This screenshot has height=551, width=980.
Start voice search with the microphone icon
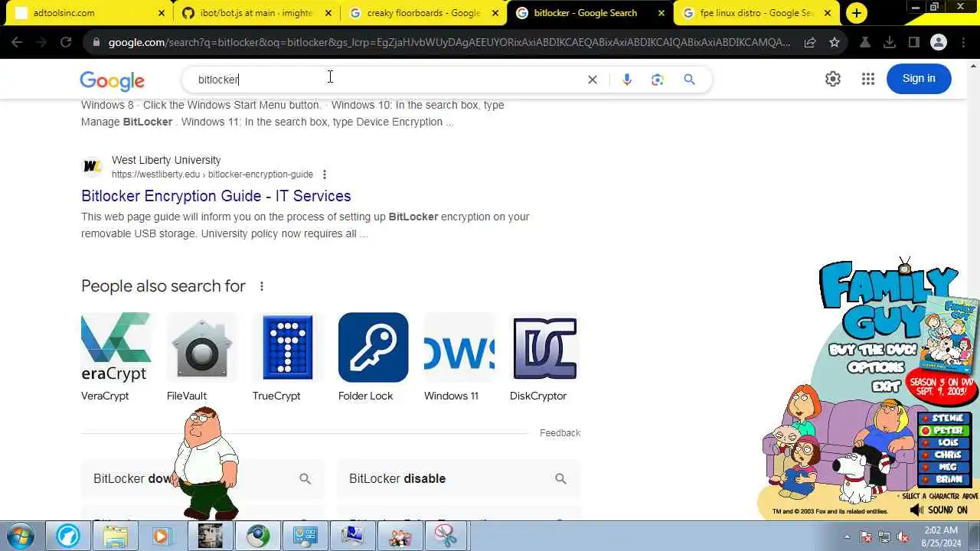pyautogui.click(x=627, y=80)
